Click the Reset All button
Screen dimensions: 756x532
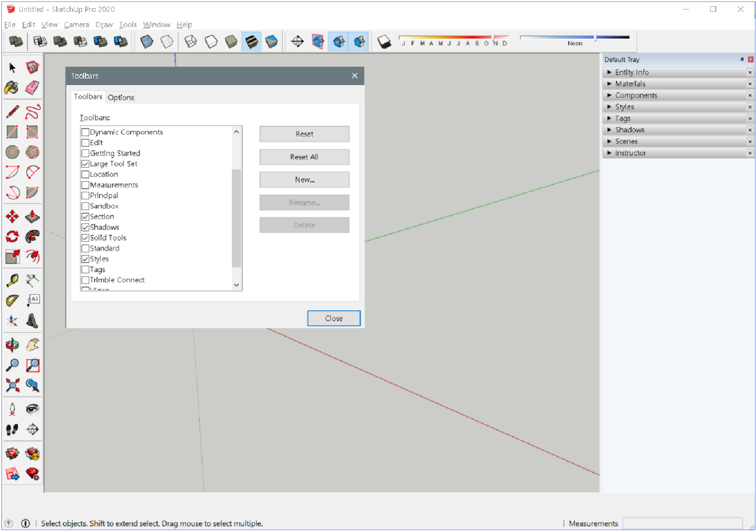coord(304,157)
